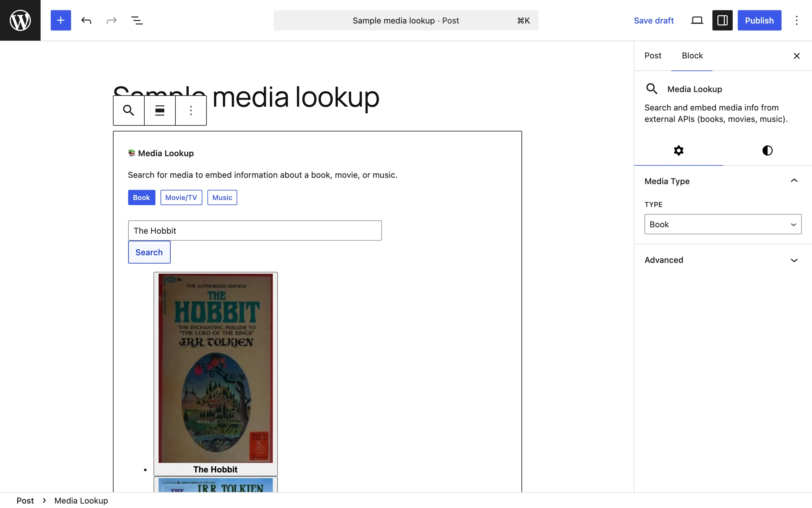Toggle the Settings sidebar panel icon

723,20
